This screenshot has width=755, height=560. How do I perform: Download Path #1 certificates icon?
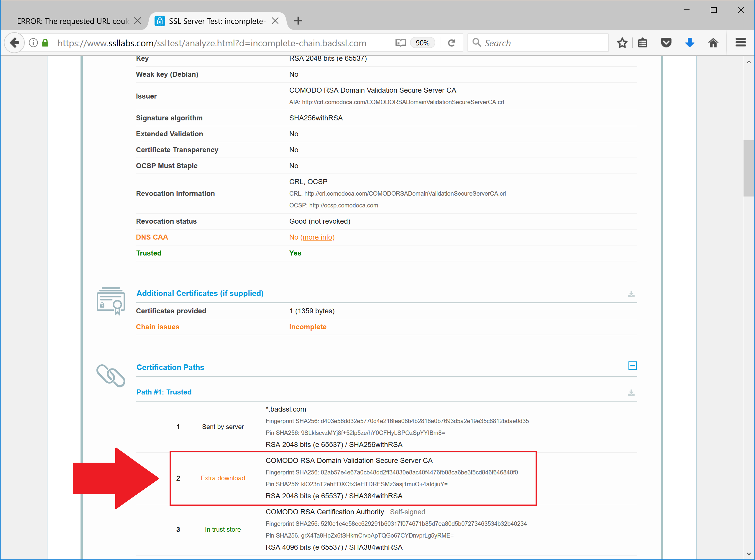coord(631,392)
